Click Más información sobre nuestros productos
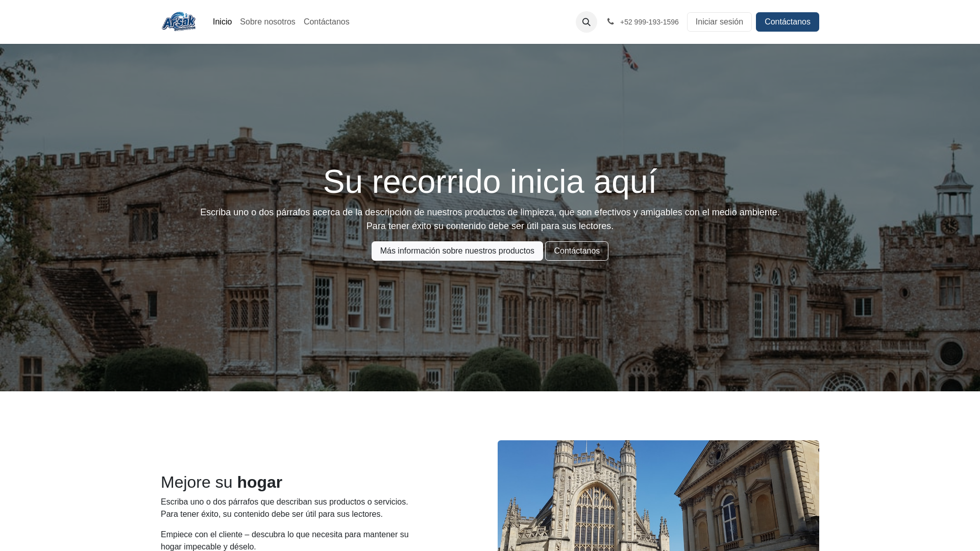The width and height of the screenshot is (980, 551). tap(457, 251)
